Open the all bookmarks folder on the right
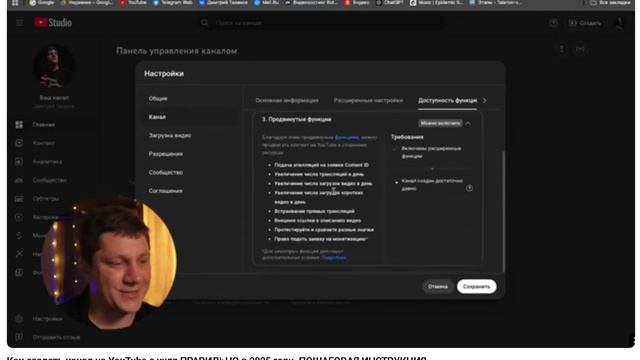Screen dimensions: 640x360 (610, 3)
